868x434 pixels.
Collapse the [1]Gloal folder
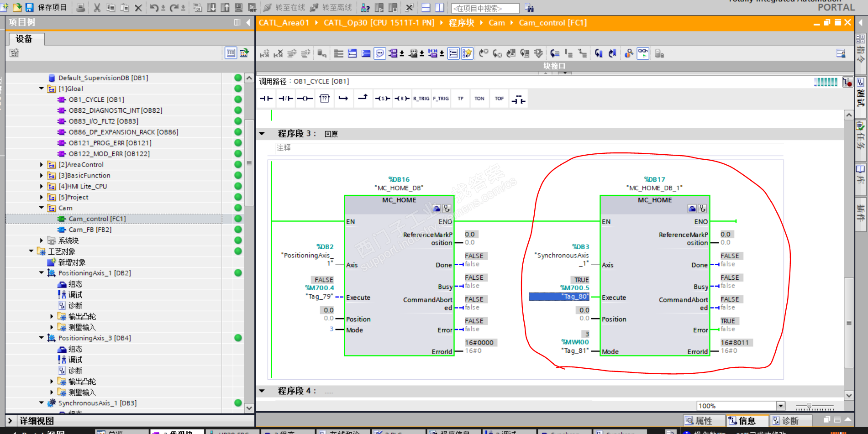point(42,89)
